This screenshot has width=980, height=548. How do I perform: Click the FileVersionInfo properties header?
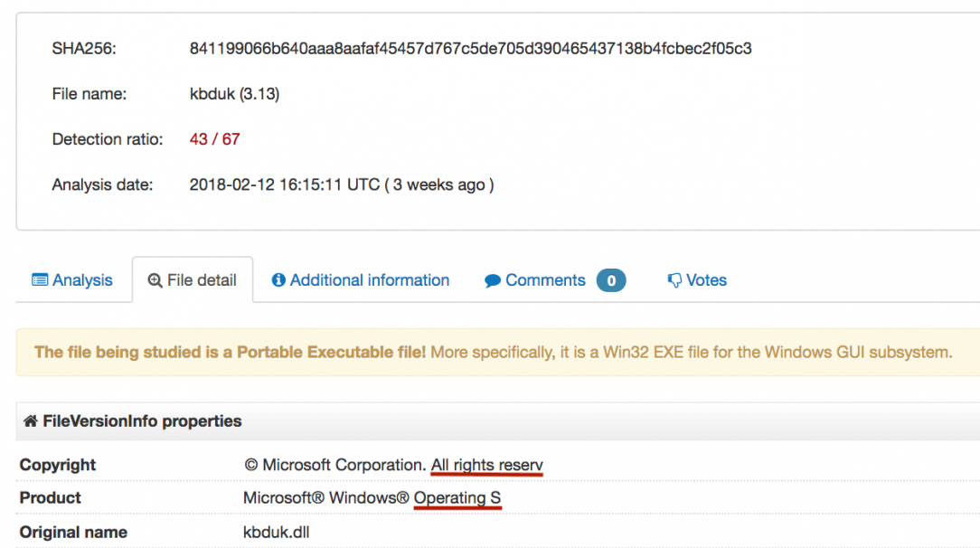point(142,421)
